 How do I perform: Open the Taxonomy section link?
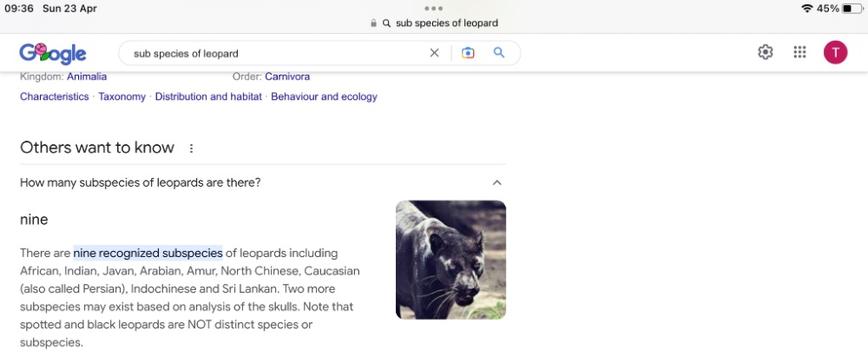pyautogui.click(x=122, y=97)
